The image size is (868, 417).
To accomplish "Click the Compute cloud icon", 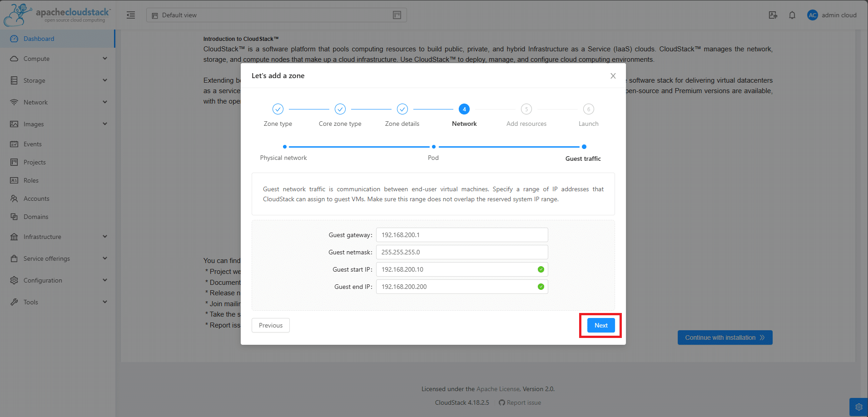I will 14,59.
